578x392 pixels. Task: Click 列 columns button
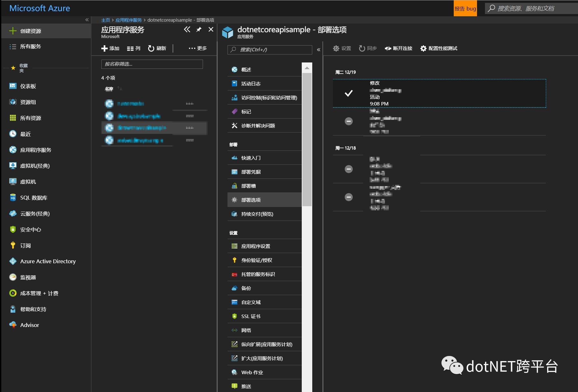point(134,48)
